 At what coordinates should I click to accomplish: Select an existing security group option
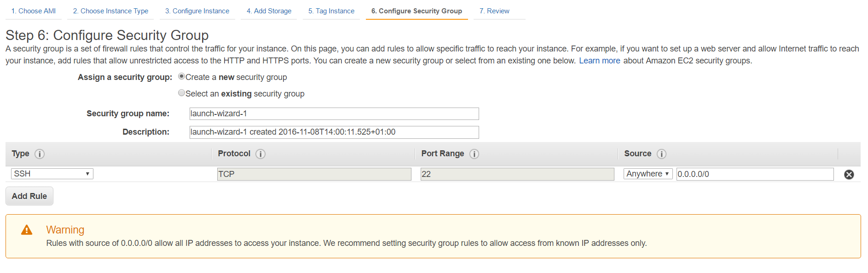tap(181, 93)
